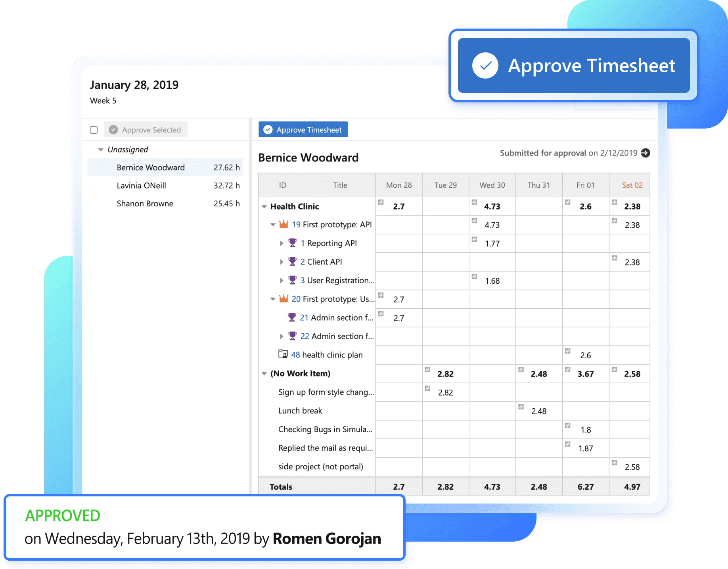Click the Tue 29 column header
This screenshot has width=728, height=569.
click(446, 185)
